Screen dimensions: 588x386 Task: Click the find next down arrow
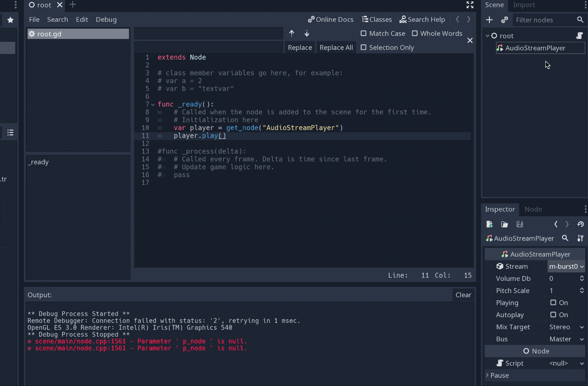307,33
